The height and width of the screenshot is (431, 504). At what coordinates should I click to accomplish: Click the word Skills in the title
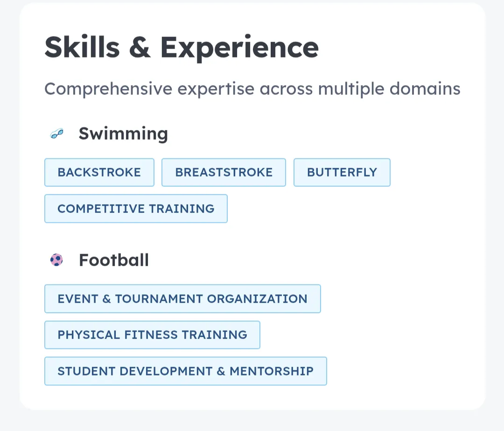coord(82,47)
